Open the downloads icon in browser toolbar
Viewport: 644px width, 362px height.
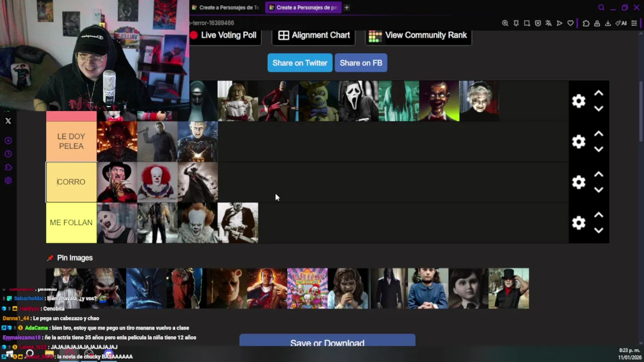[608, 23]
